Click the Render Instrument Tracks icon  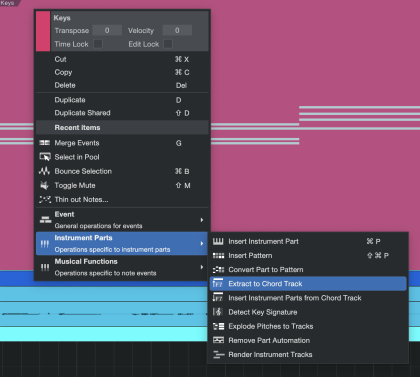click(x=218, y=355)
